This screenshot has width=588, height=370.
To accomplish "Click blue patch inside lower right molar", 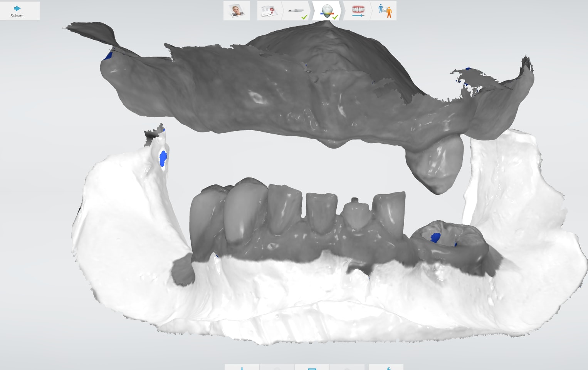I will coord(435,238).
